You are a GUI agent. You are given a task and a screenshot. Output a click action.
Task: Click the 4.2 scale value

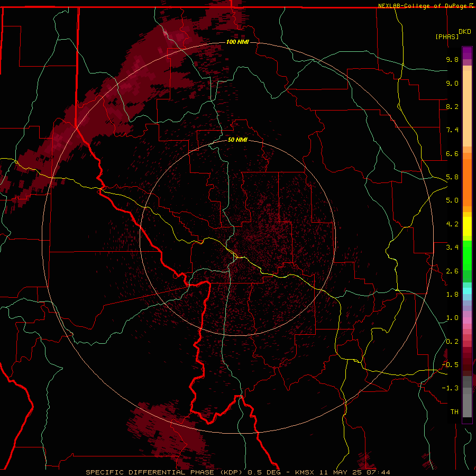(x=452, y=224)
